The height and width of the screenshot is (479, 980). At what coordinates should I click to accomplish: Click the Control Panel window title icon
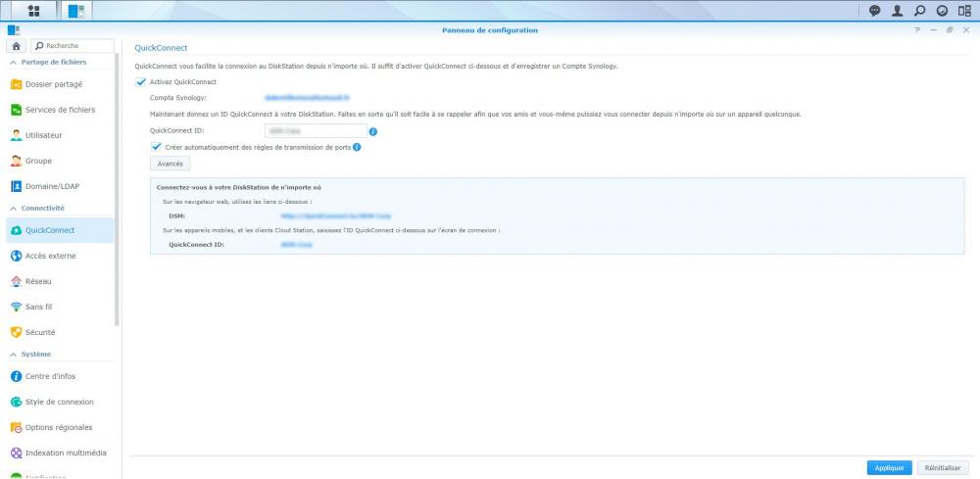click(14, 30)
